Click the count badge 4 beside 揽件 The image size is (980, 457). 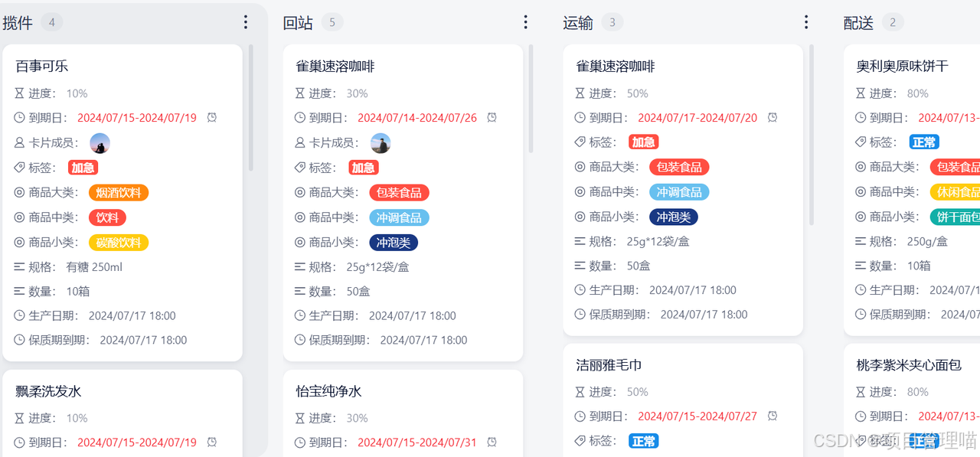click(x=52, y=22)
